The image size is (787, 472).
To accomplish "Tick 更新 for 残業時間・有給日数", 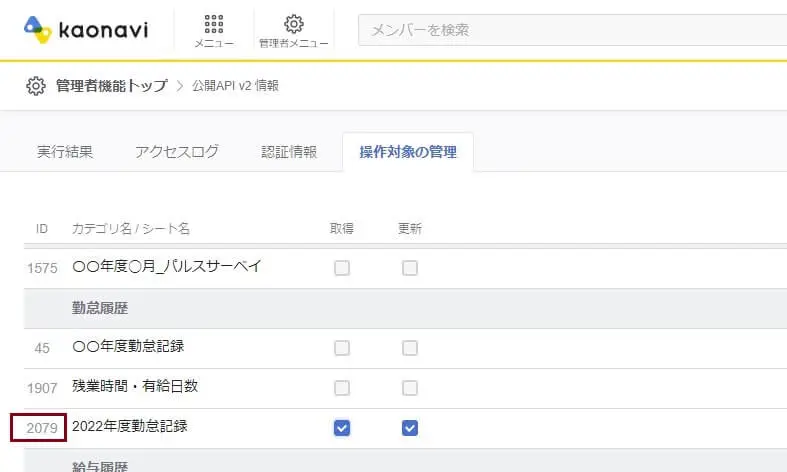I will 410,388.
